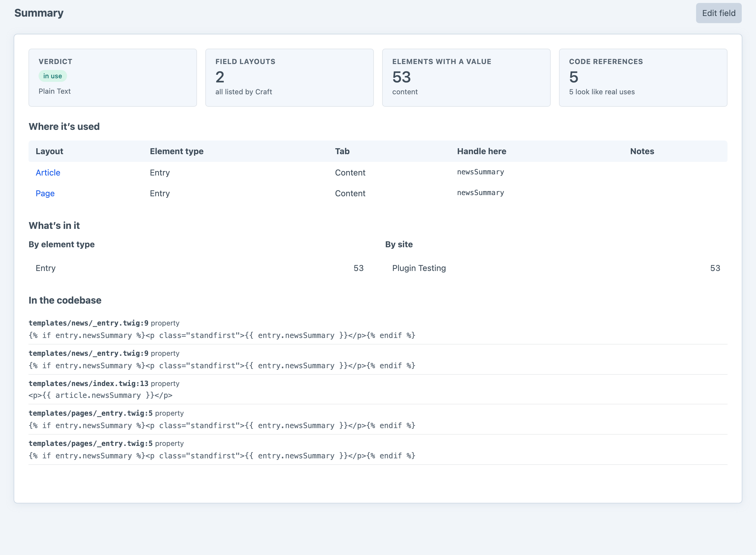
Task: Click the Layout column header
Action: point(50,151)
